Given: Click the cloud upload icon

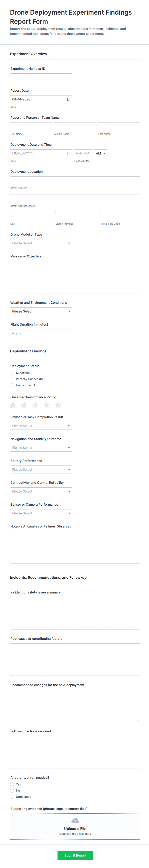Looking at the screenshot, I should click(x=75, y=821).
